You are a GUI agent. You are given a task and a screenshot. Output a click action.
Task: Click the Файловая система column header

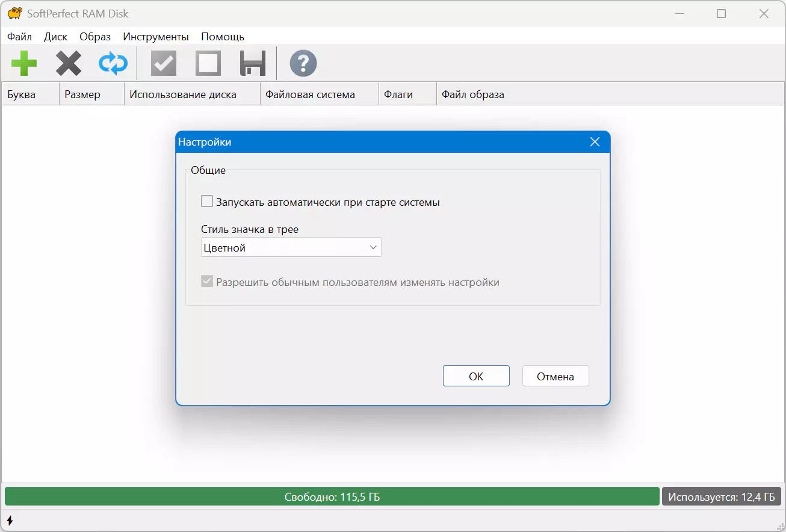[319, 94]
